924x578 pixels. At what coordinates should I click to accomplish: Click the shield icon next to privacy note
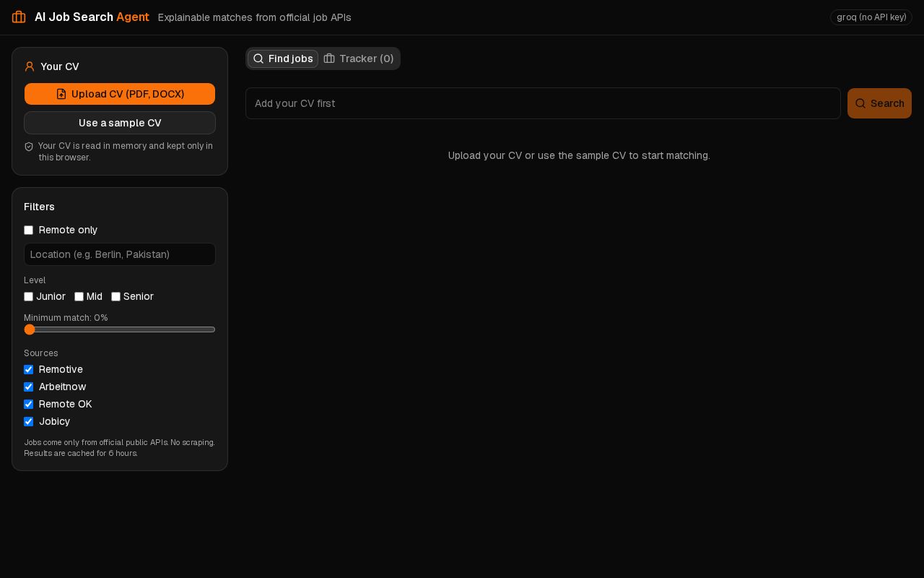coord(29,147)
